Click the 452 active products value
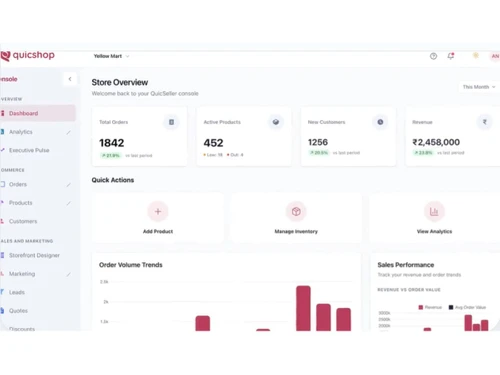The width and height of the screenshot is (500, 375). [x=213, y=143]
